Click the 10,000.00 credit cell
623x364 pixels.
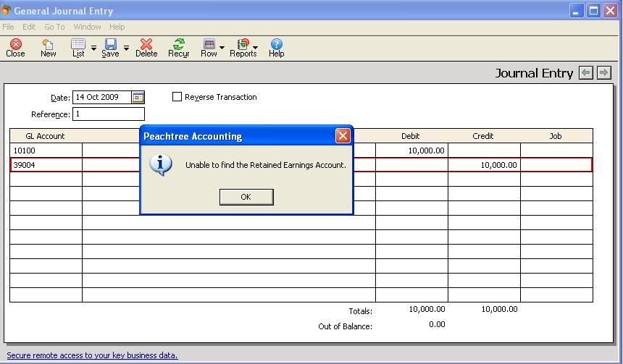[x=484, y=165]
